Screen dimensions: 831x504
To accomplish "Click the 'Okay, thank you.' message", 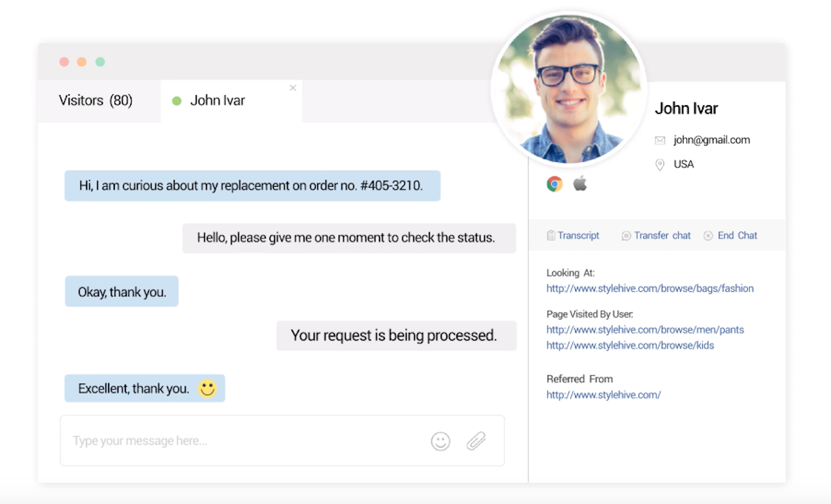I will click(122, 291).
